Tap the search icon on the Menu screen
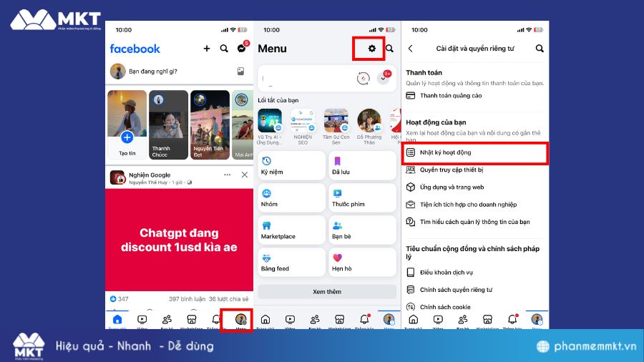The width and height of the screenshot is (644, 362). pyautogui.click(x=389, y=49)
